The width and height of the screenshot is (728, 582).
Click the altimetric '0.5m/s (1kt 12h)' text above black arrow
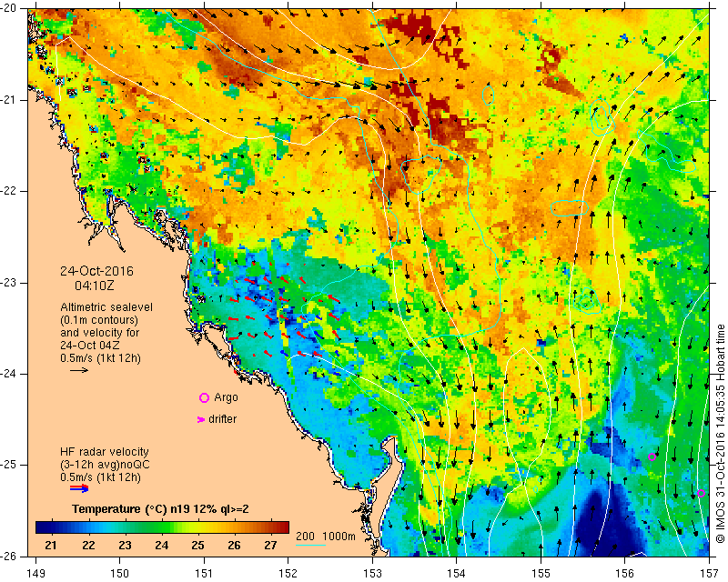click(100, 357)
